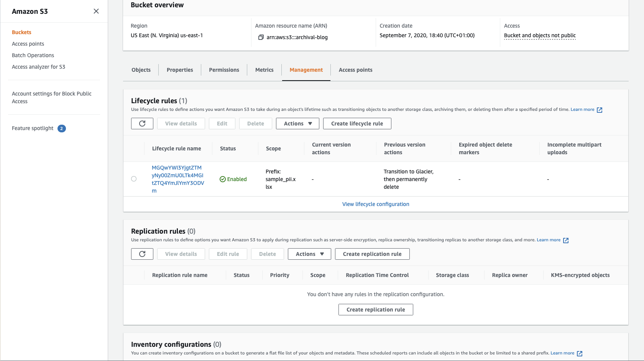644x361 pixels.
Task: Click the Enabled status text
Action: tap(237, 179)
